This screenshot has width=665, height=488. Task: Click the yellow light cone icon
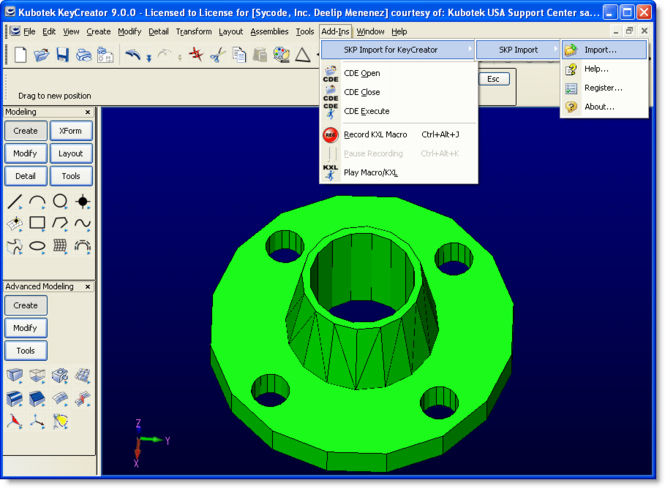pos(60,421)
